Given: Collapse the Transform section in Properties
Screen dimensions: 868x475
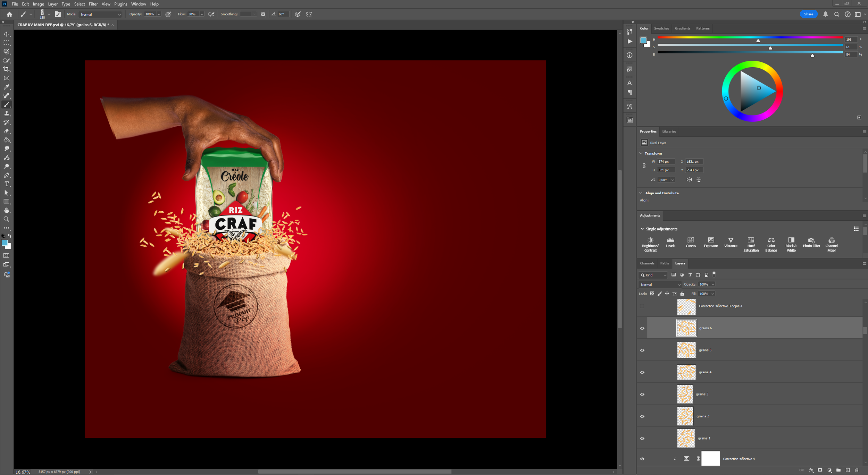Looking at the screenshot, I should [641, 153].
